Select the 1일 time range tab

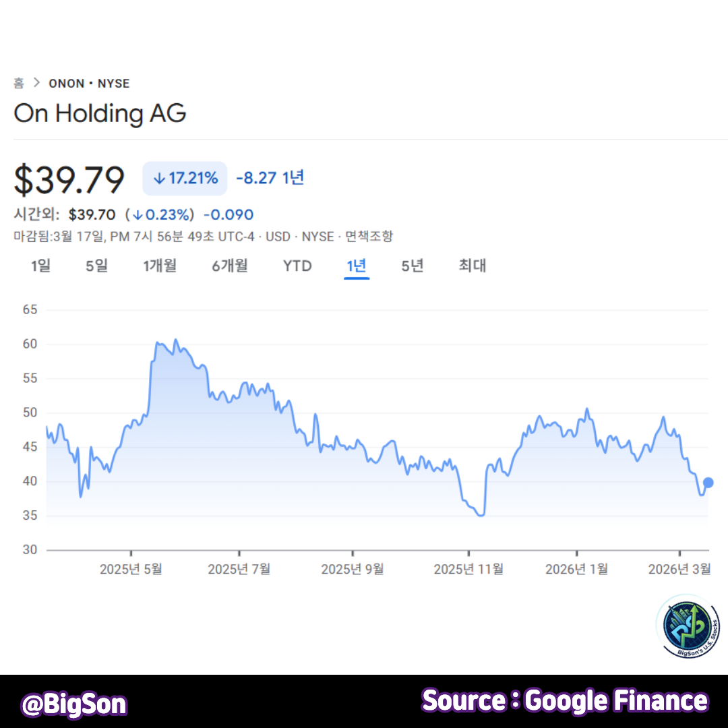[x=40, y=266]
